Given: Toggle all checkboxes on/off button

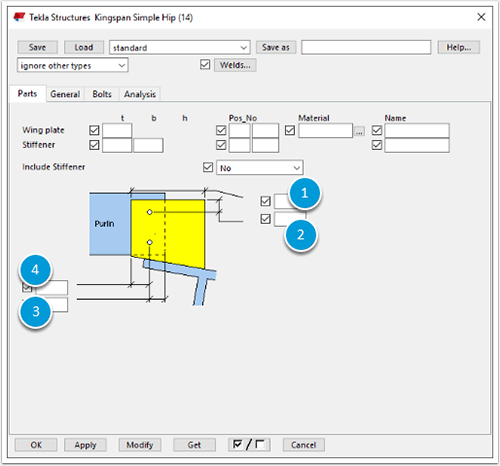Looking at the screenshot, I should pos(249,445).
